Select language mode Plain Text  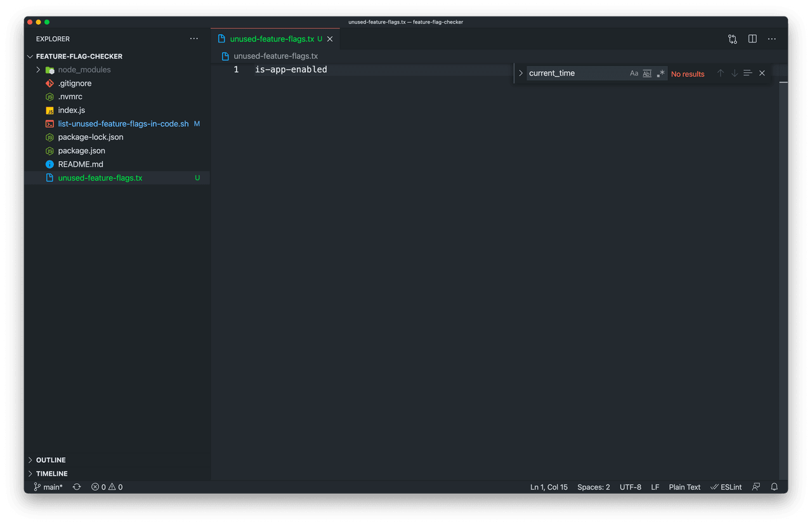point(684,487)
